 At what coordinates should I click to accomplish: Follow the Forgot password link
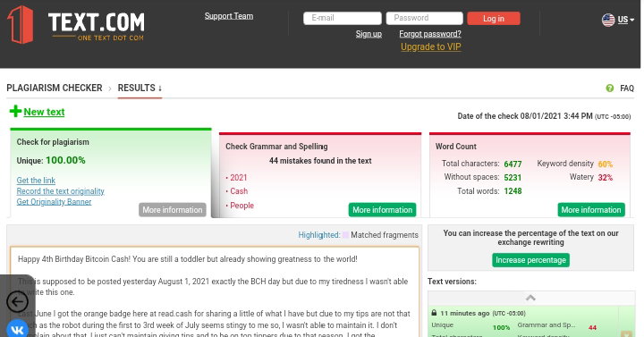coord(430,34)
